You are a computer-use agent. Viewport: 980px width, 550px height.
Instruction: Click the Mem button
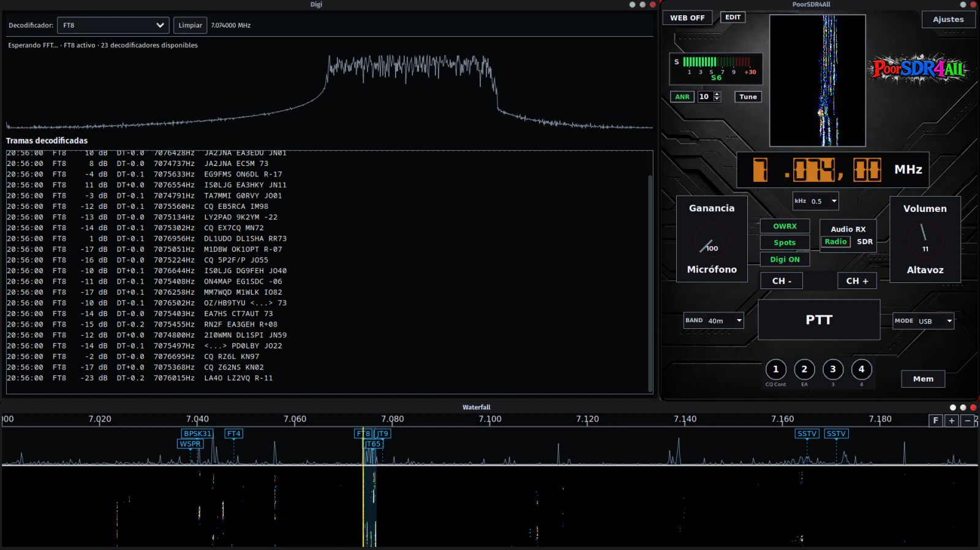[x=923, y=379]
